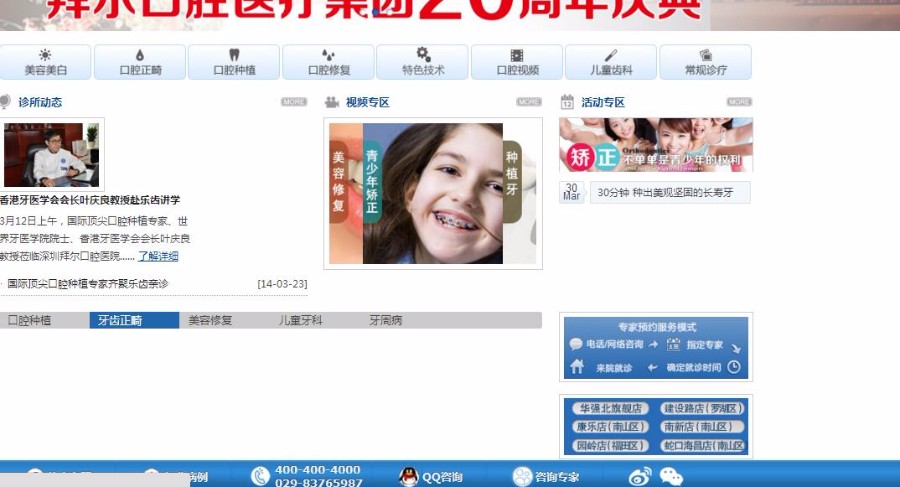Follow the 了解详细 link
The width and height of the screenshot is (900, 487).
(x=158, y=256)
